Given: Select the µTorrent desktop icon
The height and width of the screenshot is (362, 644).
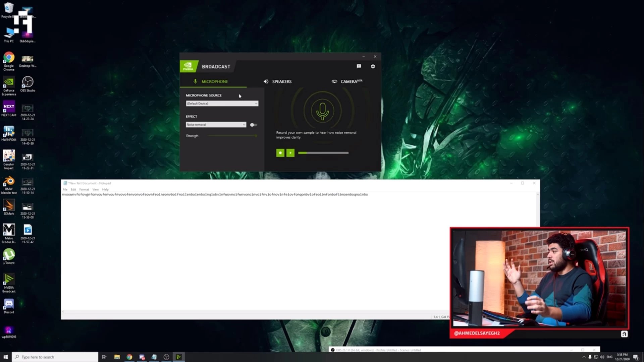Looking at the screenshot, I should pos(9,256).
